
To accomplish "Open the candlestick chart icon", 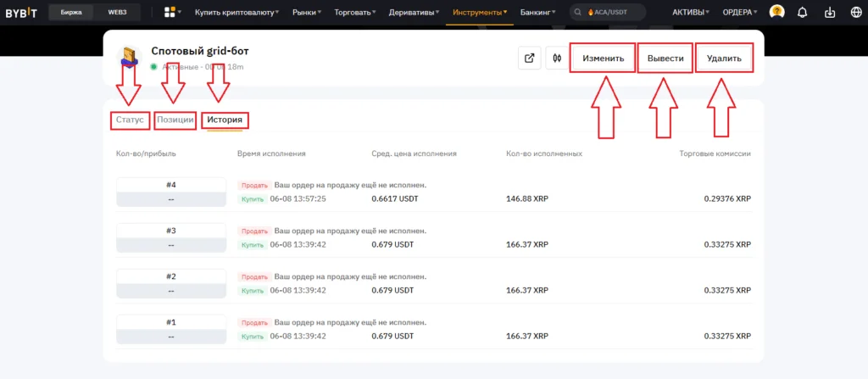I will click(558, 58).
